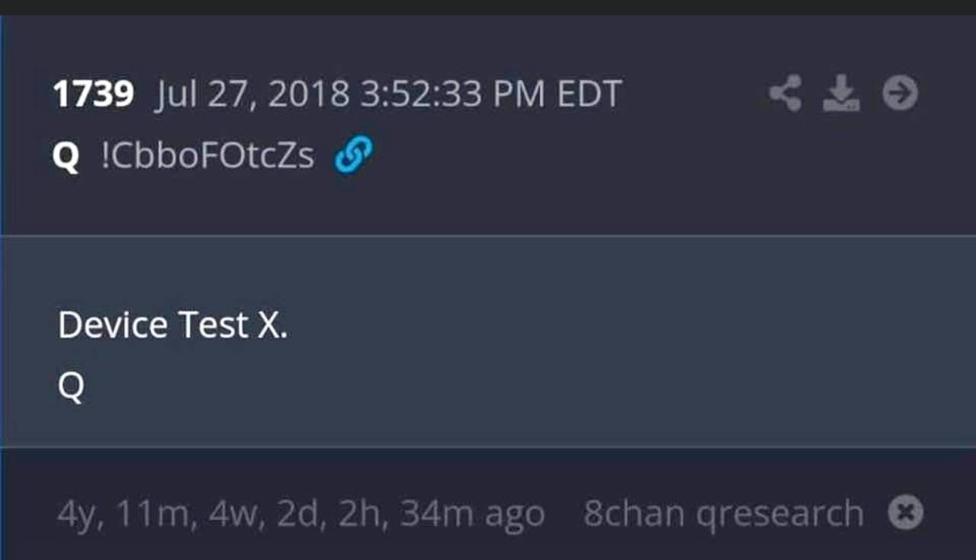
Task: Click the bold Q author name in the header
Action: [66, 157]
